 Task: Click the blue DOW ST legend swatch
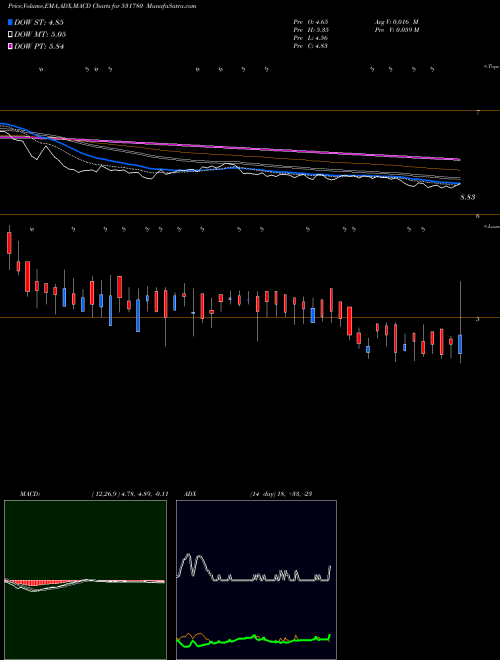pos(10,22)
